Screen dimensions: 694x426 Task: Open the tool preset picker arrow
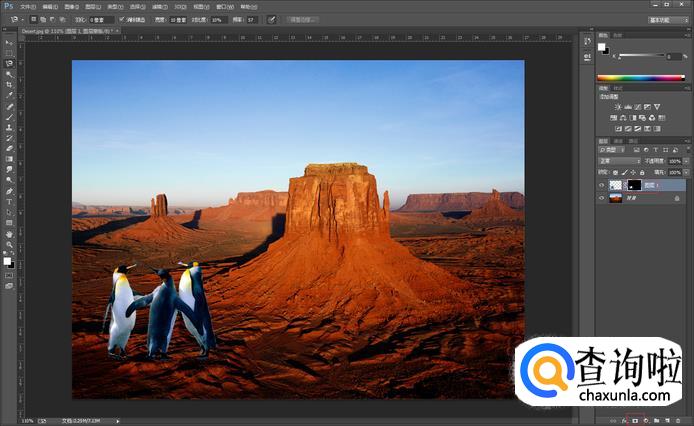23,20
